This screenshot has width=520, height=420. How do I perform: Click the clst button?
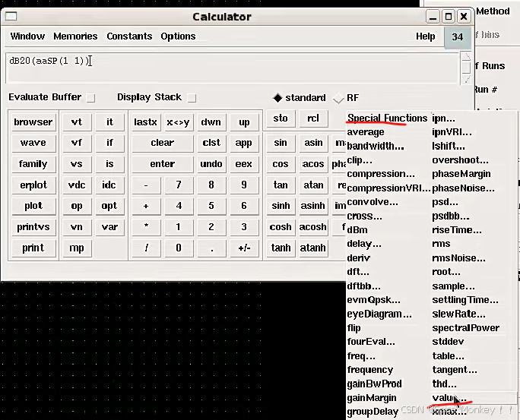pos(211,143)
